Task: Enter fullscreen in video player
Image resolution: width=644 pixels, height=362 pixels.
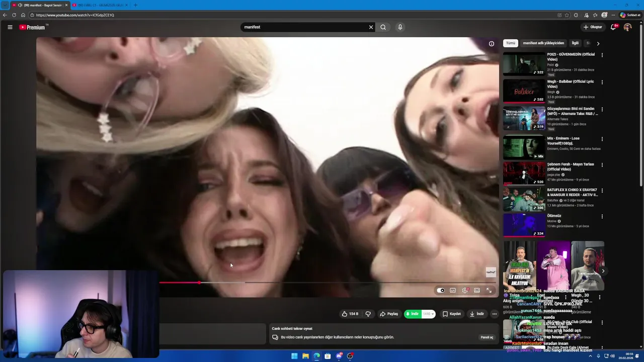Action: pyautogui.click(x=489, y=290)
